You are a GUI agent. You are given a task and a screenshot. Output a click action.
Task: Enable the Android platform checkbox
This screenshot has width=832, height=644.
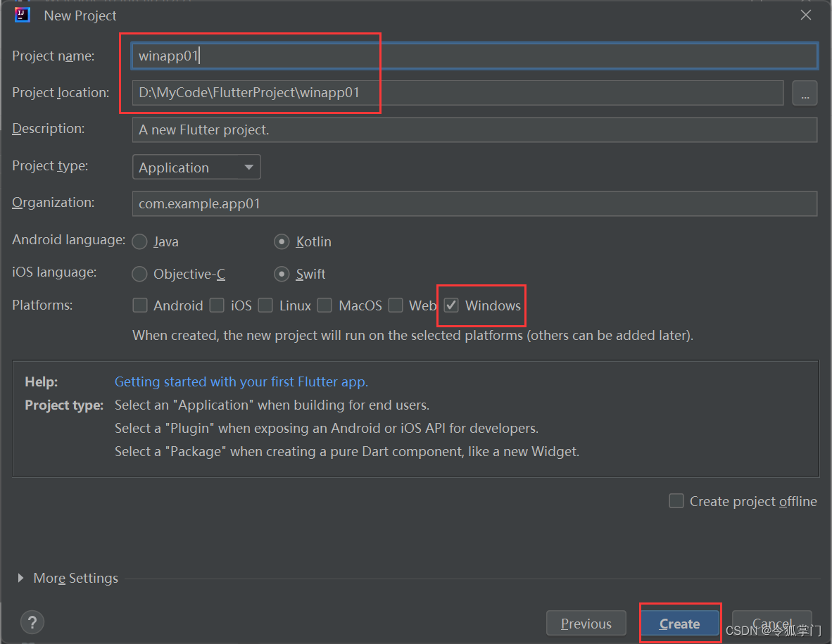(x=140, y=305)
